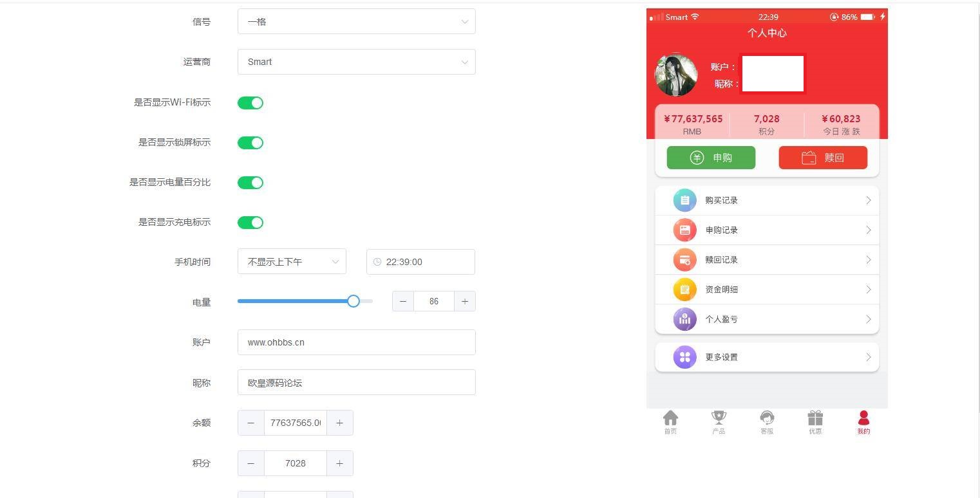Click the 申购记录 red icon
Viewport: 980px width, 498px height.
pyautogui.click(x=685, y=230)
